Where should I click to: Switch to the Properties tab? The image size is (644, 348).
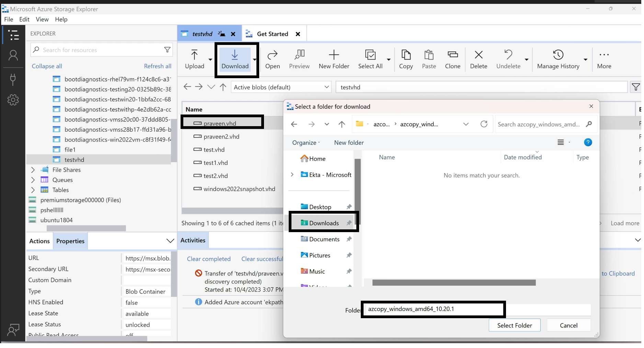point(70,241)
